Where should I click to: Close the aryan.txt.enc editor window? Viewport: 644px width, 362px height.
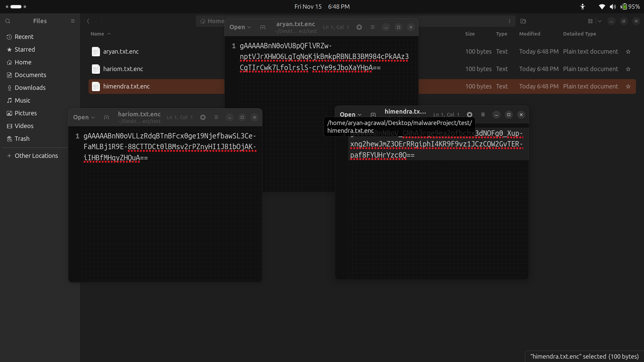coord(411,27)
